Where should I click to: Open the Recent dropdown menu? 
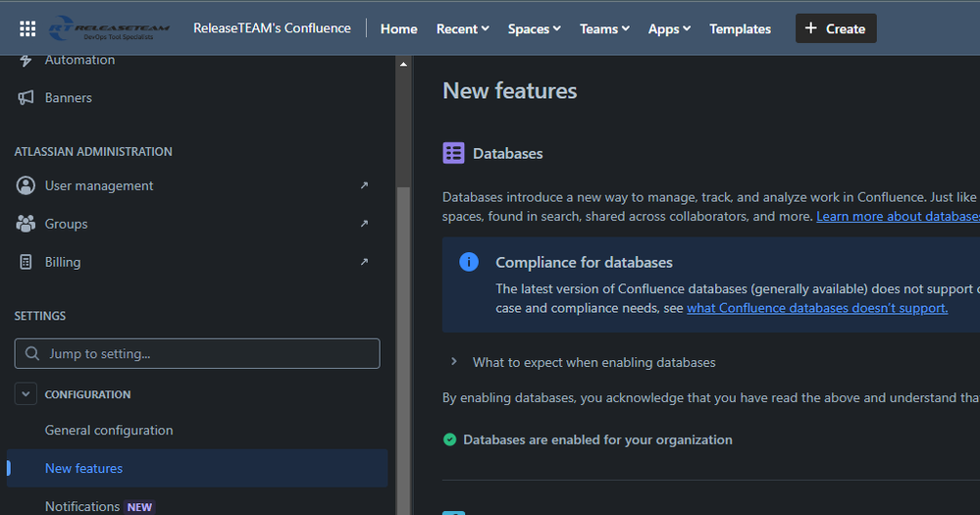[x=462, y=28]
